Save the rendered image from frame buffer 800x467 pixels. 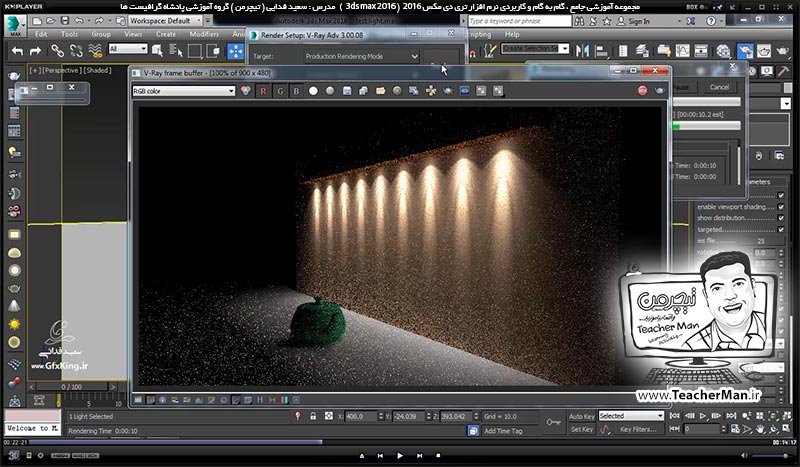coord(347,91)
